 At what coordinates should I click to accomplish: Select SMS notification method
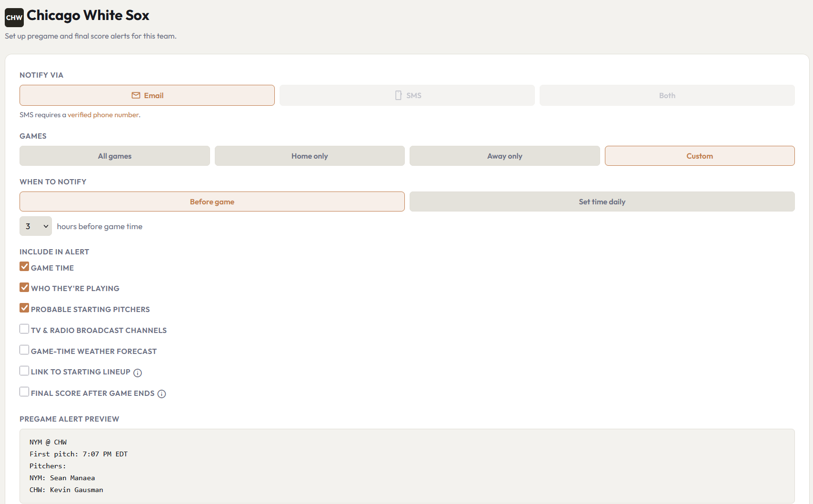point(407,95)
